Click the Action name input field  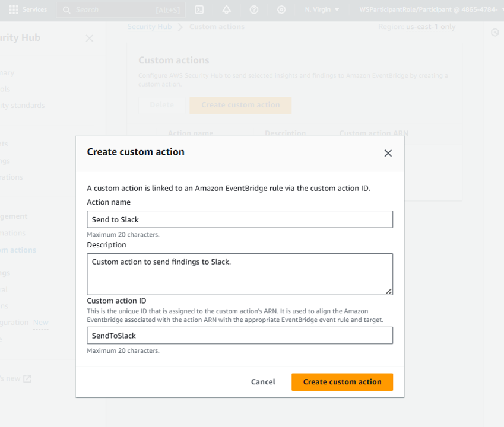pos(240,219)
